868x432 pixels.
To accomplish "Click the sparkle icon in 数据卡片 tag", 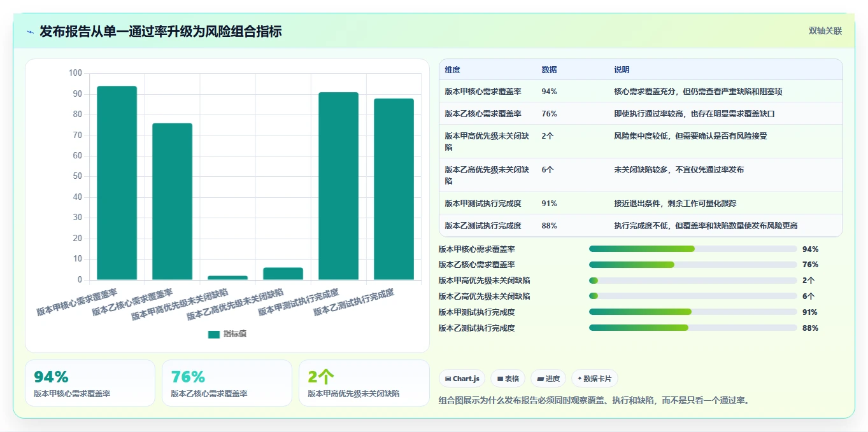I will coord(580,379).
